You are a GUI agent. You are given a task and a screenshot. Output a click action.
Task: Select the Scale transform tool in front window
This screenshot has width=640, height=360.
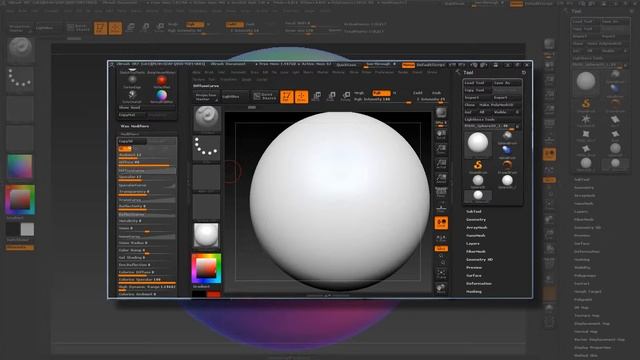(331, 97)
